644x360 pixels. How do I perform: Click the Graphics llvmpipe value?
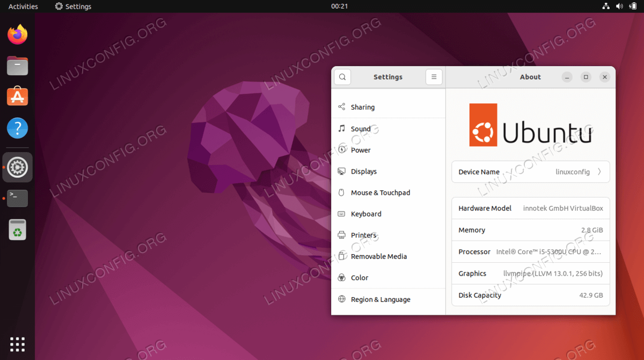click(553, 273)
